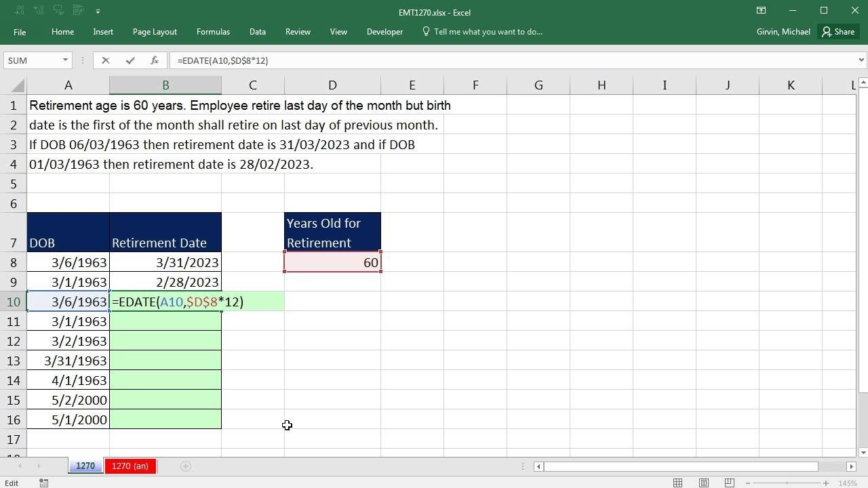Click vertical scrollbar up arrow
This screenshot has height=488, width=868.
(863, 83)
